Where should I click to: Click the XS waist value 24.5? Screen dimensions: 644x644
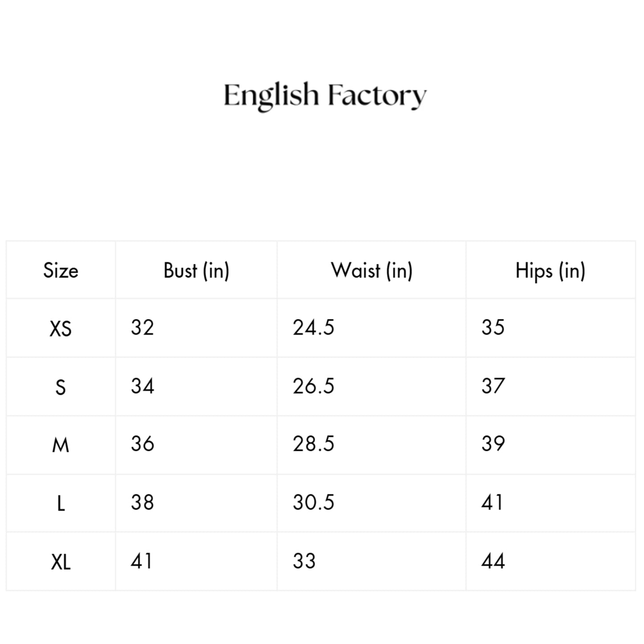pyautogui.click(x=313, y=328)
